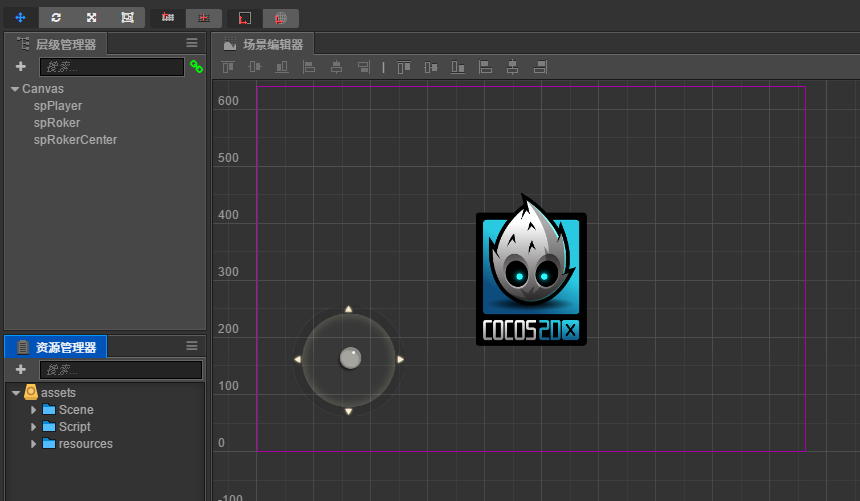Viewport: 860px width, 501px height.
Task: Open the 场景编辑器 tab
Action: (x=263, y=44)
